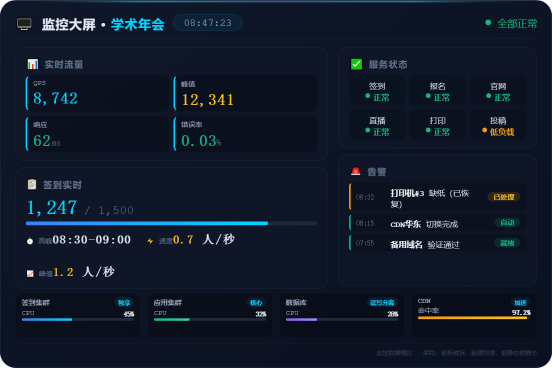552x368 pixels.
Task: Click the 实时流量 panel heading
Action: [64, 64]
